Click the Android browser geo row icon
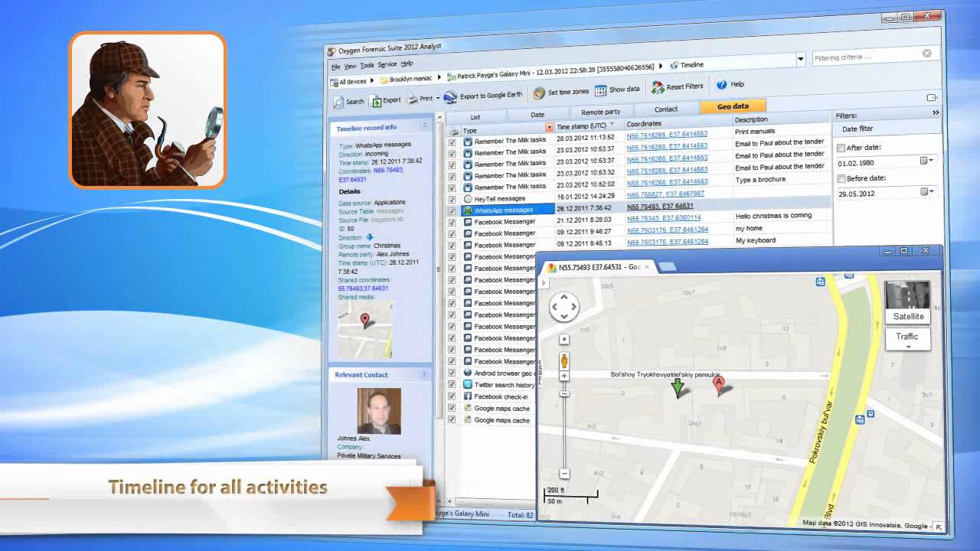Image resolution: width=980 pixels, height=551 pixels. (468, 373)
